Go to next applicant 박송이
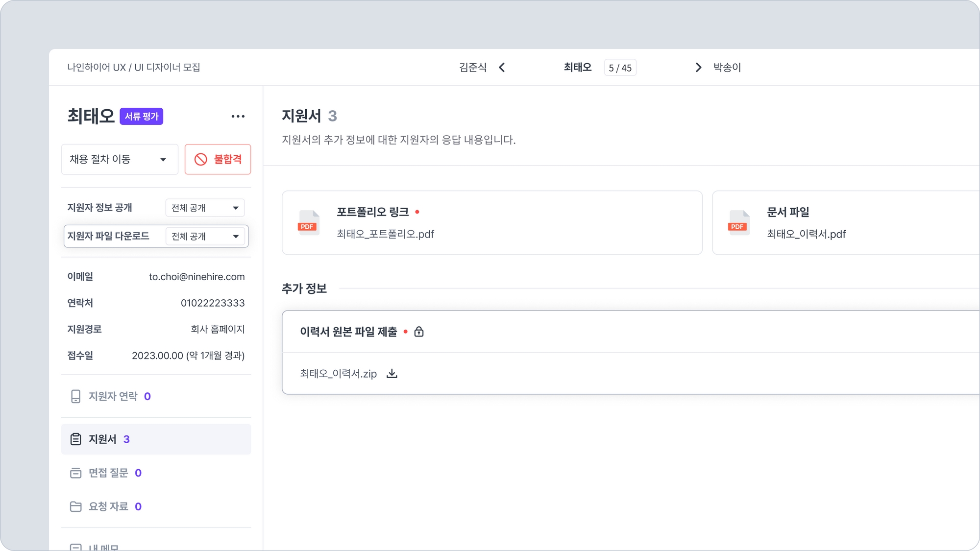 727,68
